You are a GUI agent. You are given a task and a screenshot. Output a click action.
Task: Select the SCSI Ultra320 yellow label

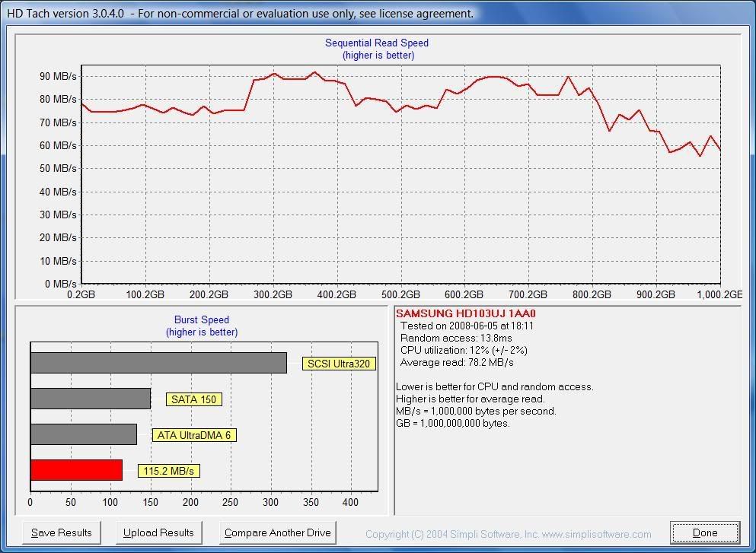pyautogui.click(x=339, y=364)
